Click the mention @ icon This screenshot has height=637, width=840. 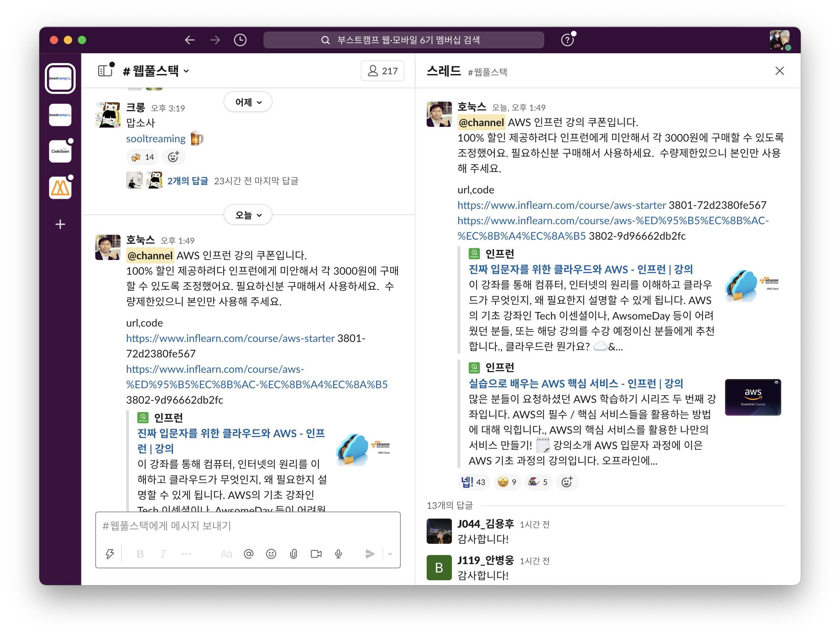[x=248, y=554]
